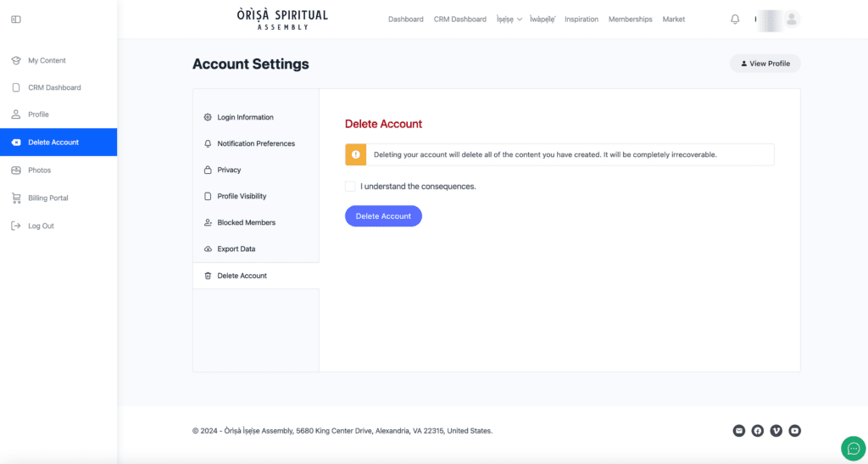Go to Memberships in top navigation
Viewport: 868px width, 464px height.
[630, 20]
